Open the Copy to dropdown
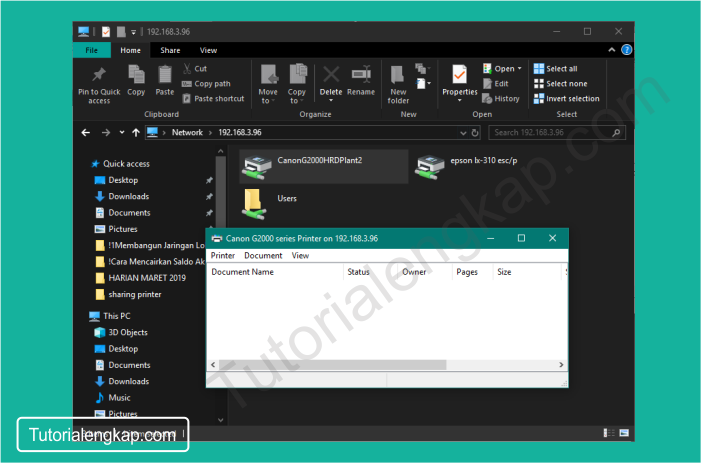 [296, 84]
